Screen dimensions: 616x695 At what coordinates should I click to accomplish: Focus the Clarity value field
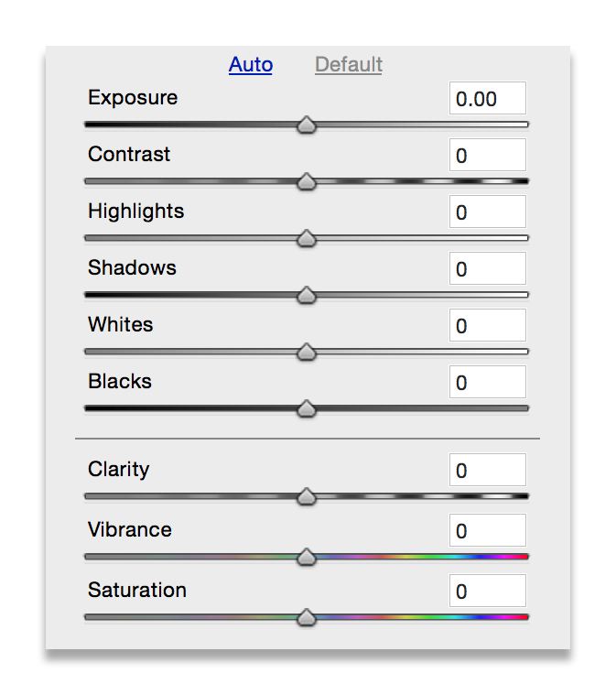(x=487, y=471)
